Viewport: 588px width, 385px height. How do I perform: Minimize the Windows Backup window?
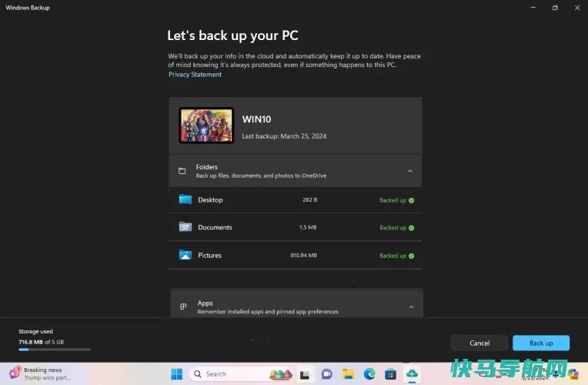pos(533,8)
